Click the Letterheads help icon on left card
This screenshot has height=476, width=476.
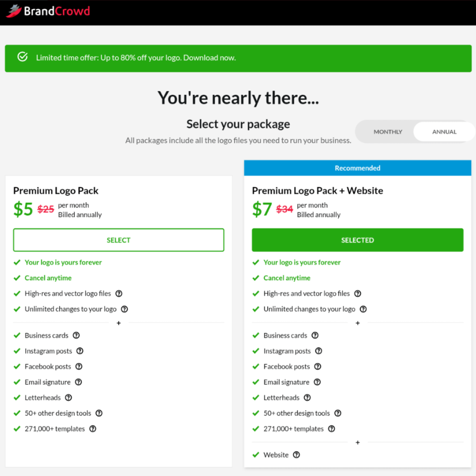(68, 398)
